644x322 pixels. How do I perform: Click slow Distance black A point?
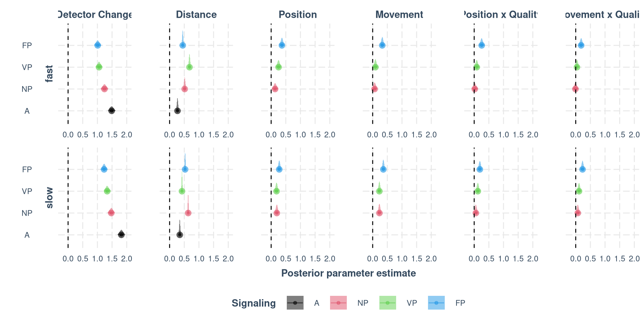point(180,235)
